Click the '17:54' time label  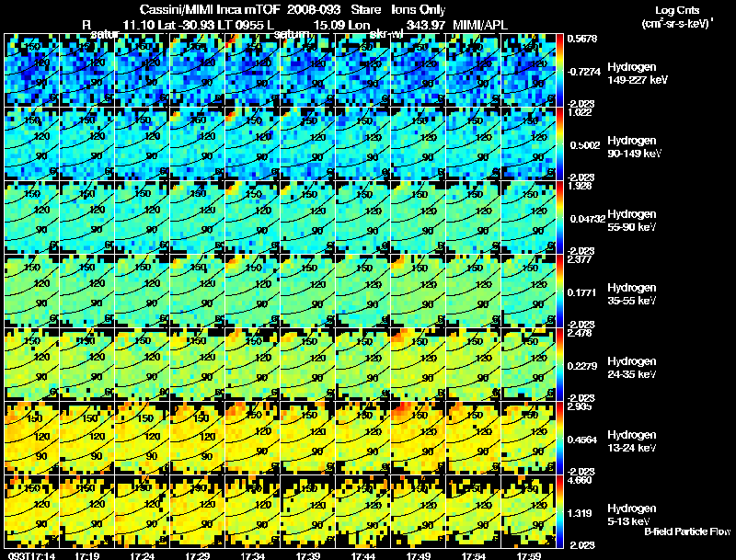pyautogui.click(x=473, y=555)
